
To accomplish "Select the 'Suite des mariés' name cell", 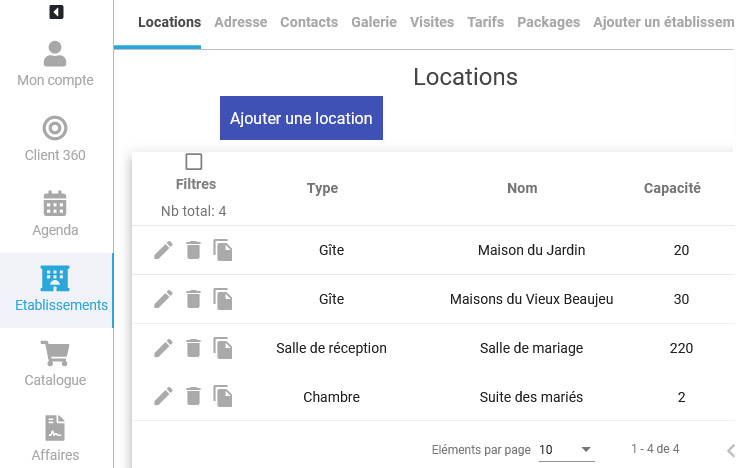I will [x=531, y=397].
